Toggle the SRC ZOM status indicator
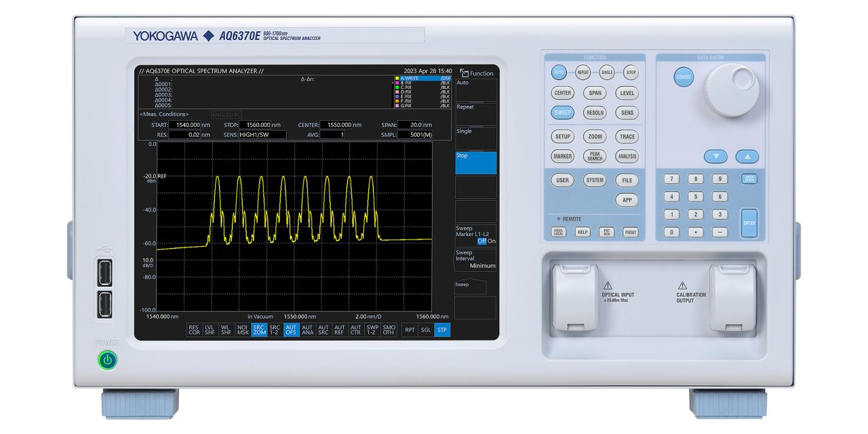This screenshot has width=868, height=434. point(259,330)
